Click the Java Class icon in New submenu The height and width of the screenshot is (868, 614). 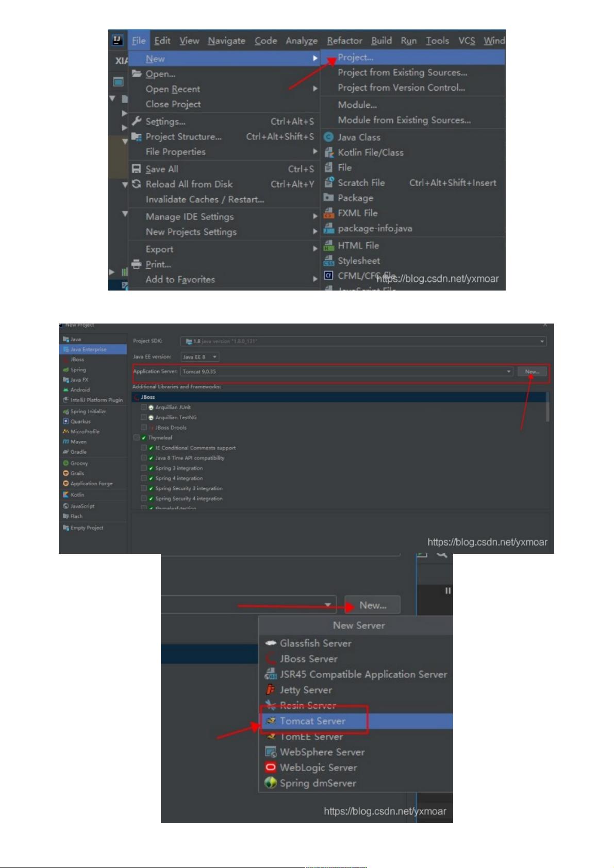click(x=328, y=137)
